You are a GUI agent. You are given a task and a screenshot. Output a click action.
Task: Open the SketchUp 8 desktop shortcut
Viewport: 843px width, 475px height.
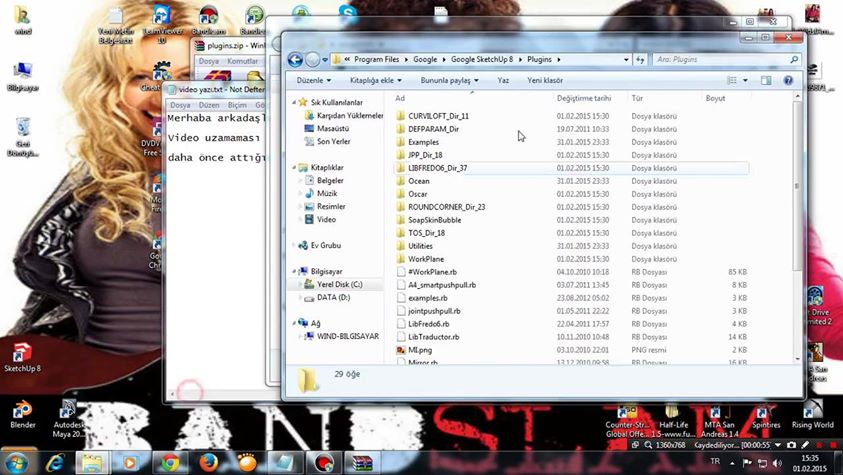[22, 358]
